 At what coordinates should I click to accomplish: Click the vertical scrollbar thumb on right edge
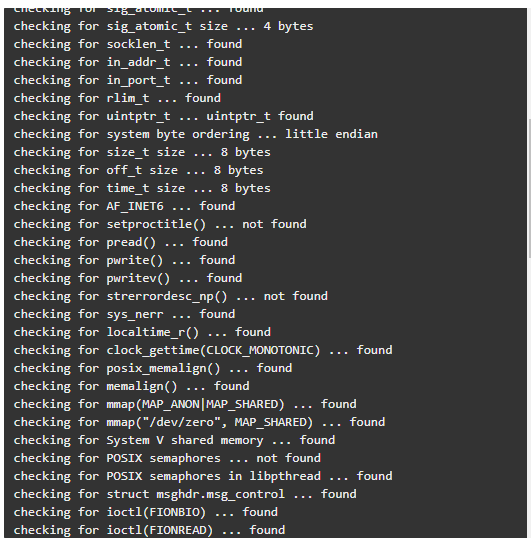529,188
